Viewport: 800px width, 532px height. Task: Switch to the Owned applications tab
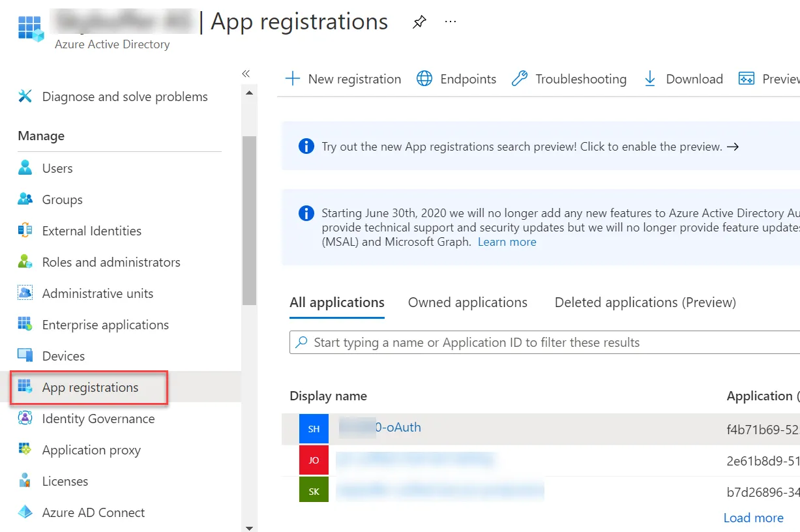pyautogui.click(x=467, y=303)
